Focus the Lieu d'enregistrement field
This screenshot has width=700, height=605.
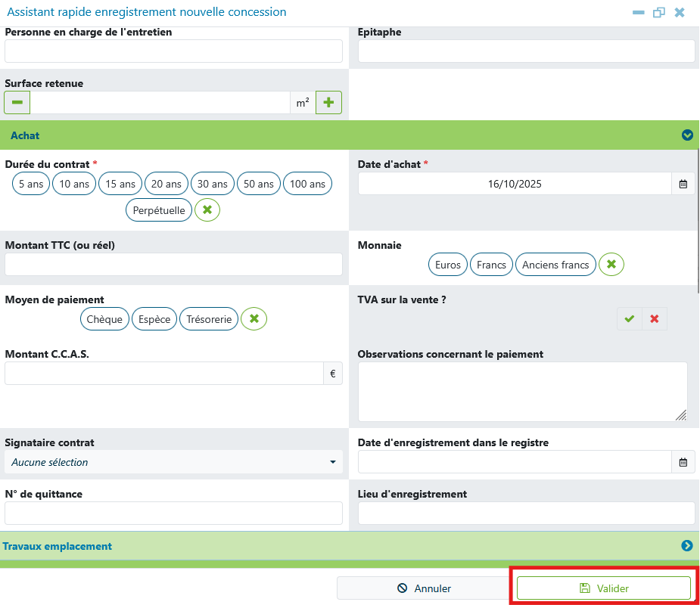(x=527, y=513)
